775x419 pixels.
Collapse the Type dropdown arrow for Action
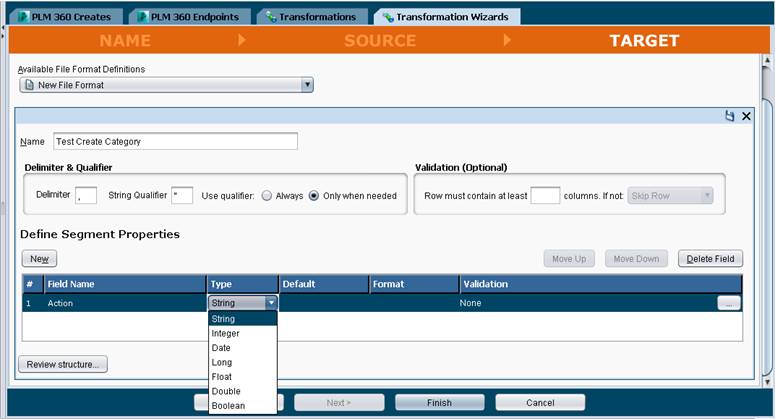[271, 303]
